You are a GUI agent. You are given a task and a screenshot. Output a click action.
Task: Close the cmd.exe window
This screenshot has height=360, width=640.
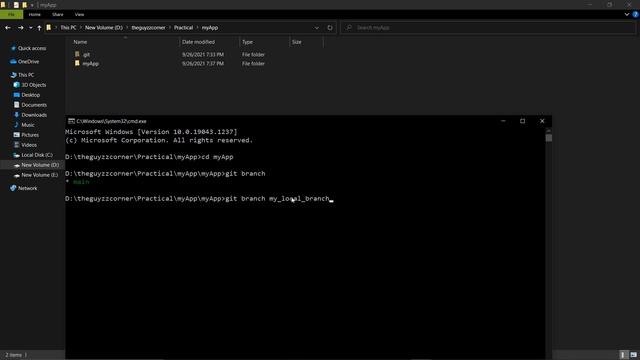[542, 121]
